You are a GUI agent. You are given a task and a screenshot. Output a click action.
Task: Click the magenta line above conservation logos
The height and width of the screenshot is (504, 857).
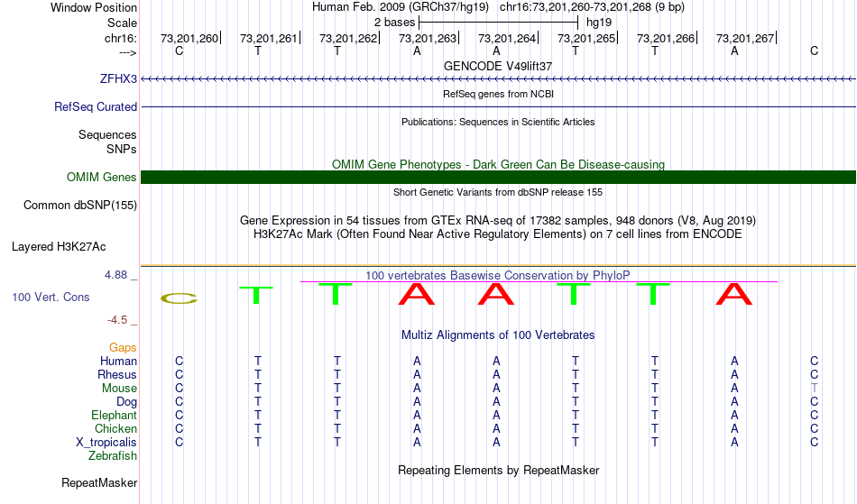(x=539, y=282)
